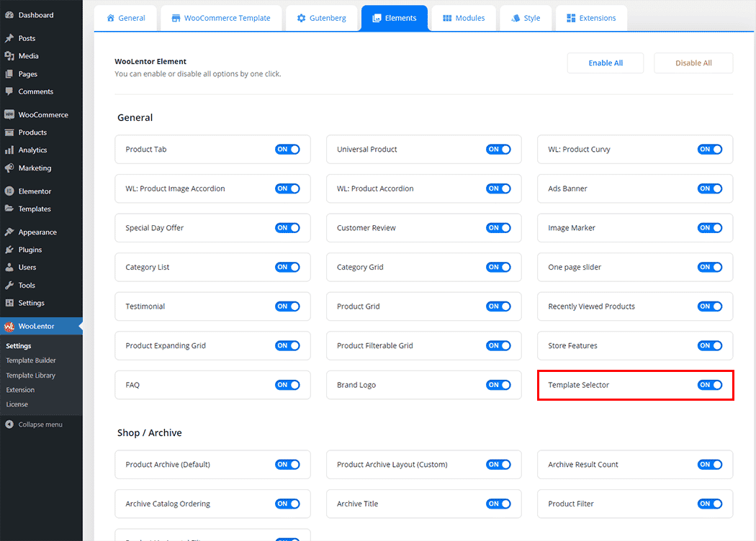Click the home icon on General tab
Viewport: 756px width, 541px height.
110,18
